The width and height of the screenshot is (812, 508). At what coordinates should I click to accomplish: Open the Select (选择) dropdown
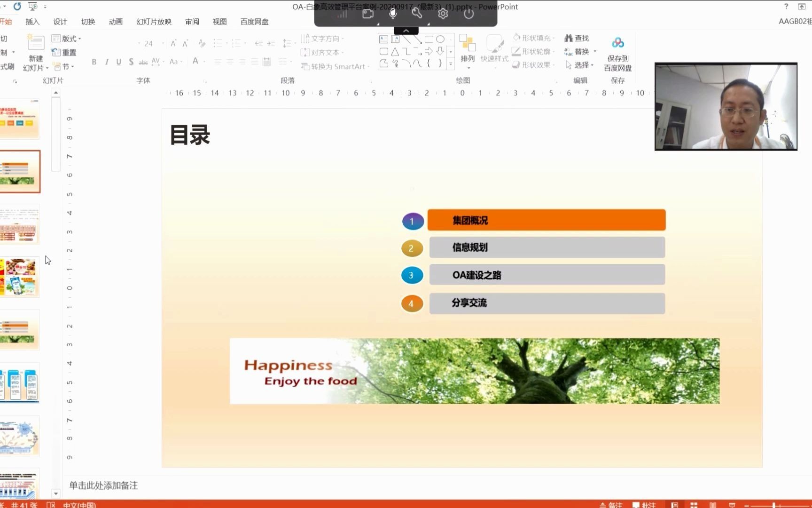click(x=580, y=65)
